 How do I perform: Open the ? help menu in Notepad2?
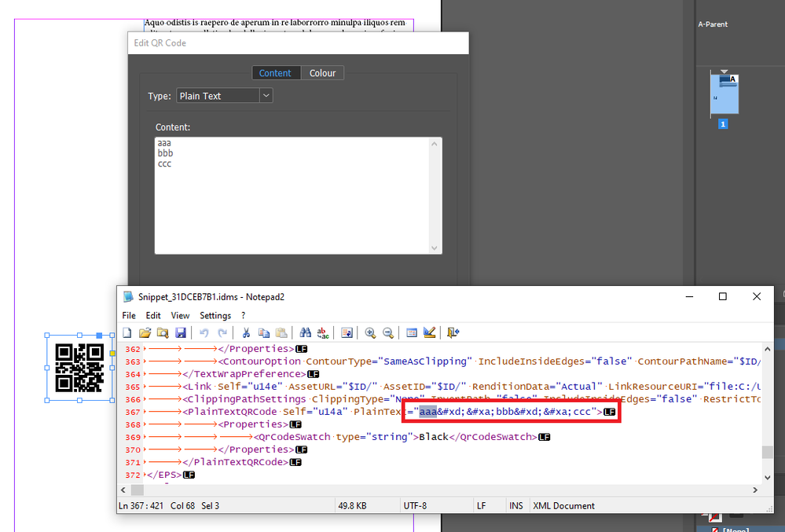click(244, 315)
